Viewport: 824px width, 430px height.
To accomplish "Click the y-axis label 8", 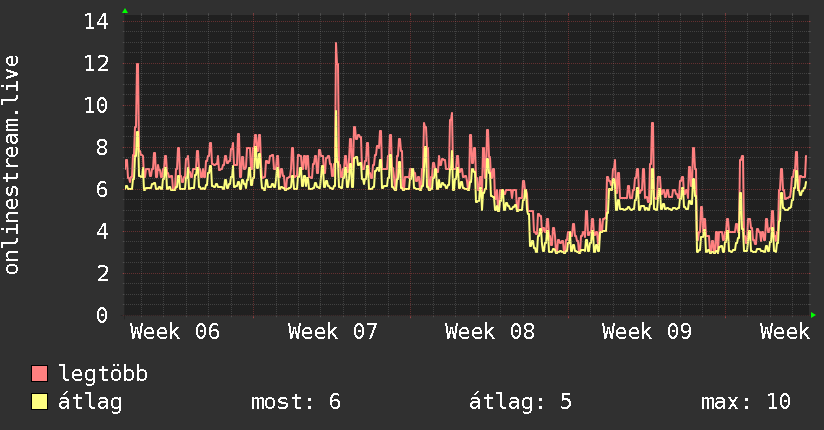I will point(102,148).
